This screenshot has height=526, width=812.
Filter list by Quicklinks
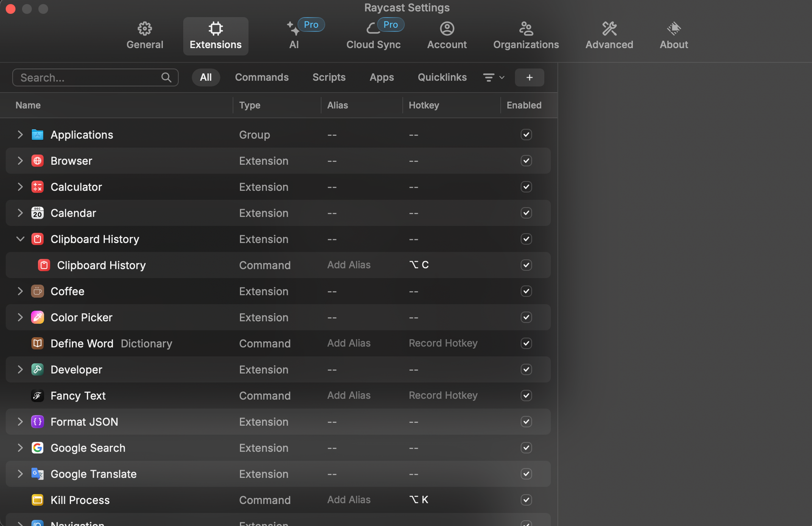click(x=442, y=77)
